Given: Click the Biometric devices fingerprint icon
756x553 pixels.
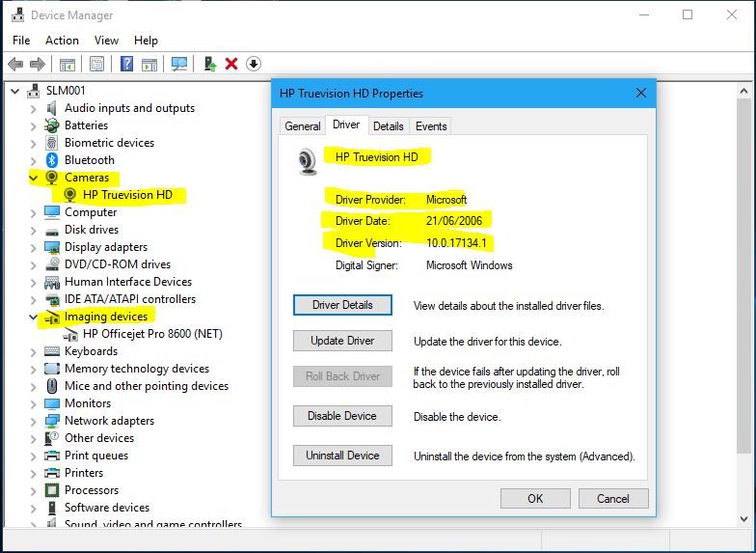Looking at the screenshot, I should click(52, 143).
